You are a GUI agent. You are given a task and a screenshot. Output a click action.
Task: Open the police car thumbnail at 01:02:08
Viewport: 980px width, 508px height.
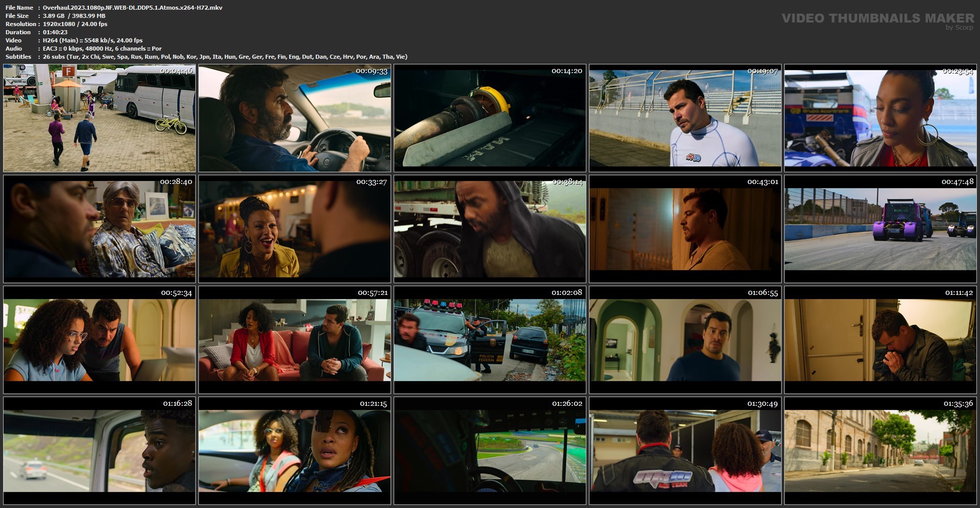coord(490,340)
